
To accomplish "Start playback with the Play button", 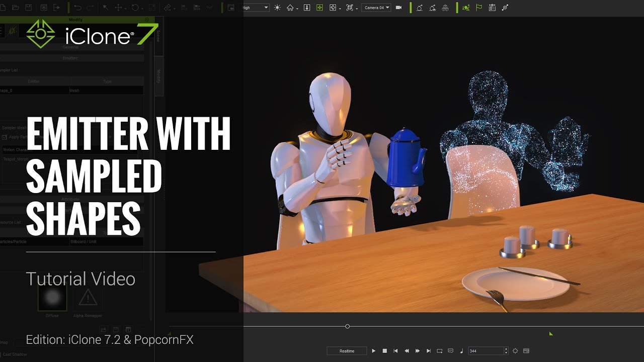I will (x=373, y=351).
